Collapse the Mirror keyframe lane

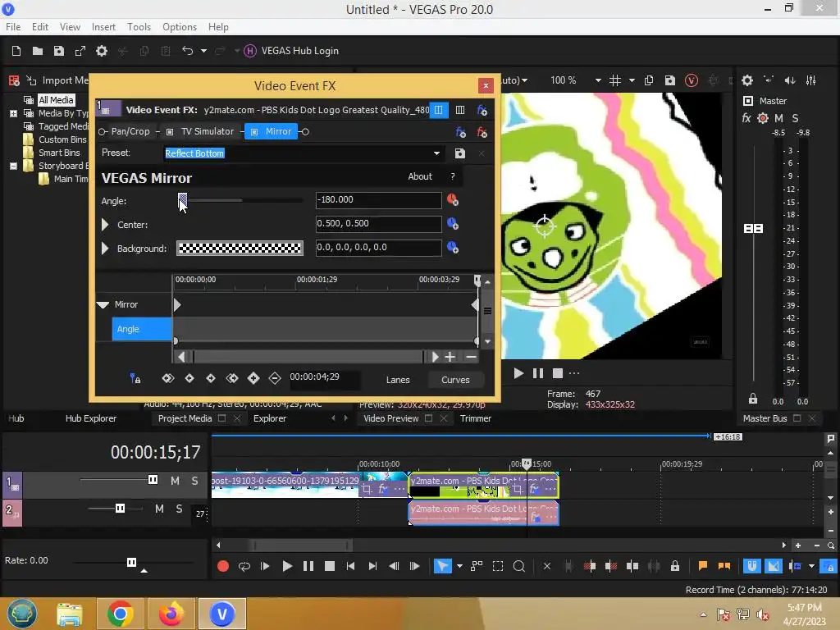pos(103,305)
